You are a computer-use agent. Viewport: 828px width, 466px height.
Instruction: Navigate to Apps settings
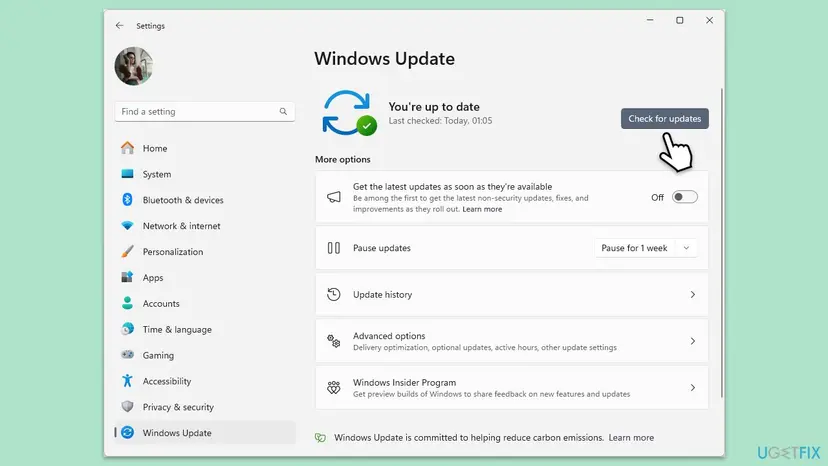point(153,278)
